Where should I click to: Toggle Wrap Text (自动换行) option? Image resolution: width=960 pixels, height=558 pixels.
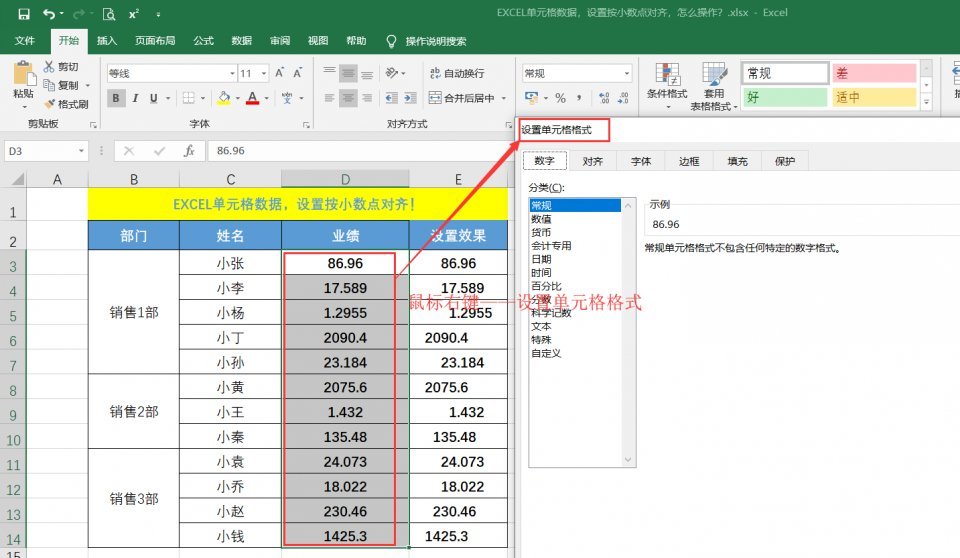tap(457, 73)
